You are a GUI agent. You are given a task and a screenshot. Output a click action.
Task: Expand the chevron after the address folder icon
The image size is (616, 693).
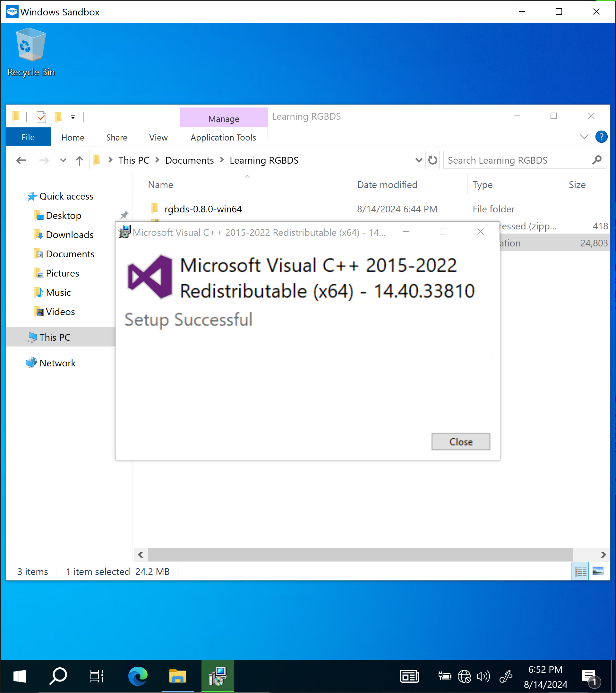110,160
